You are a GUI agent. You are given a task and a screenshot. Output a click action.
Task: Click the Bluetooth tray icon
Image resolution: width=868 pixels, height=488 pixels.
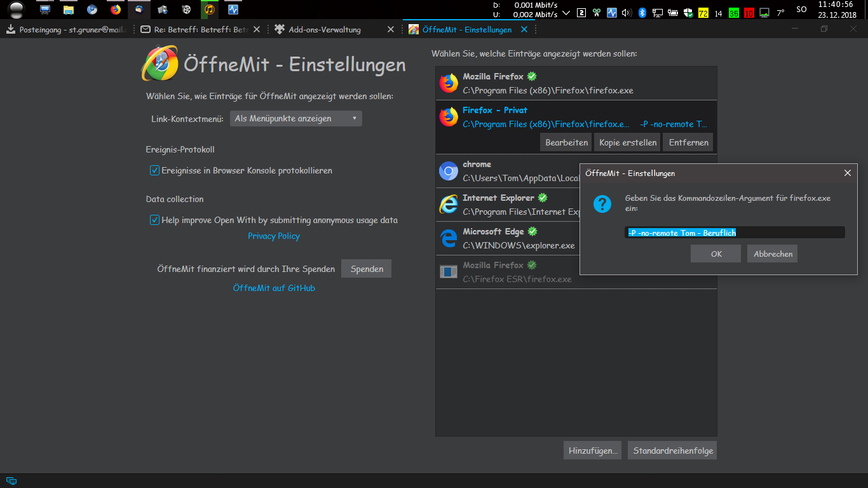point(642,12)
